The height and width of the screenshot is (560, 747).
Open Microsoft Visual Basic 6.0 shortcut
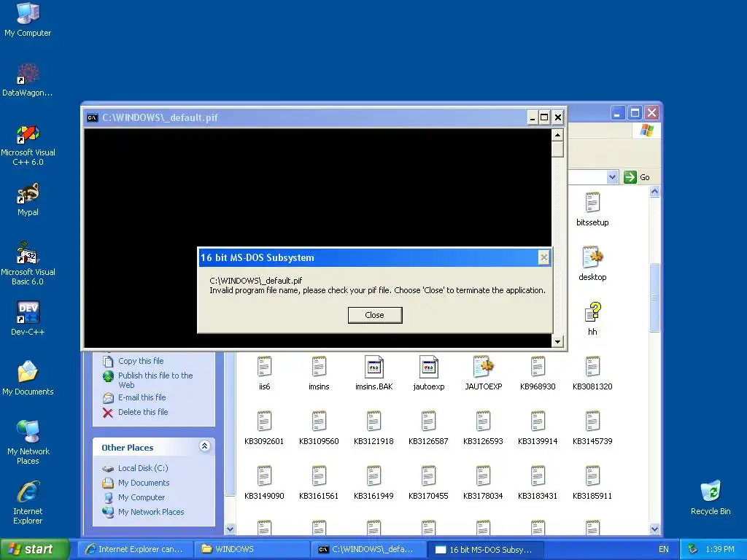(28, 263)
